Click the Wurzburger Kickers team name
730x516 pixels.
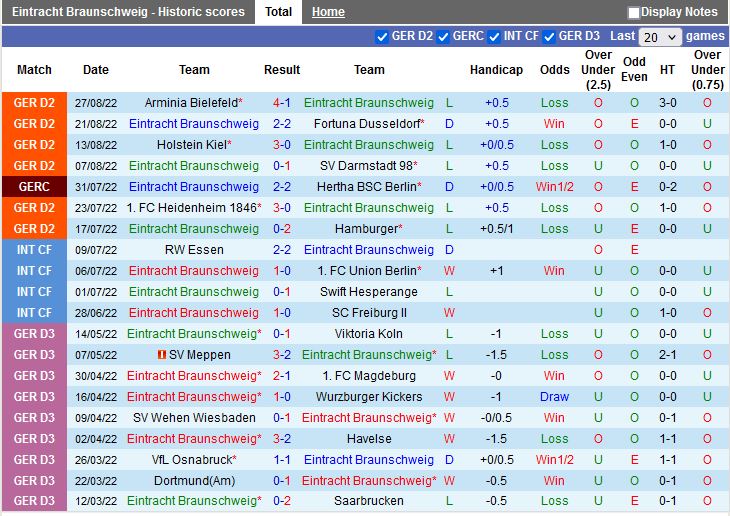[x=369, y=397]
